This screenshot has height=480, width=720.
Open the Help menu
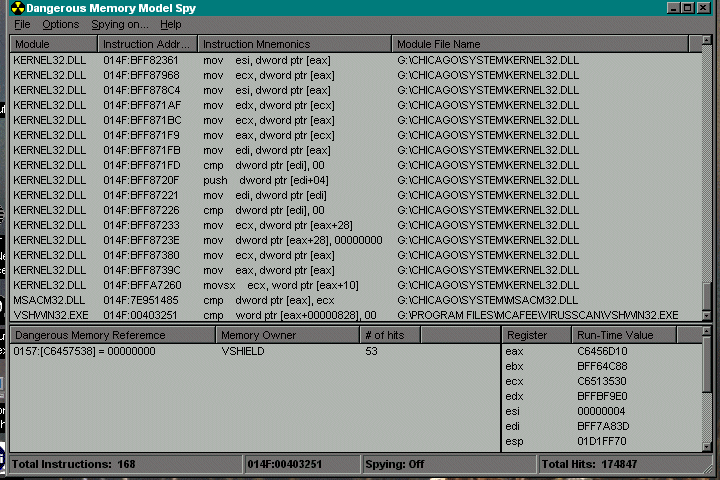(x=171, y=24)
